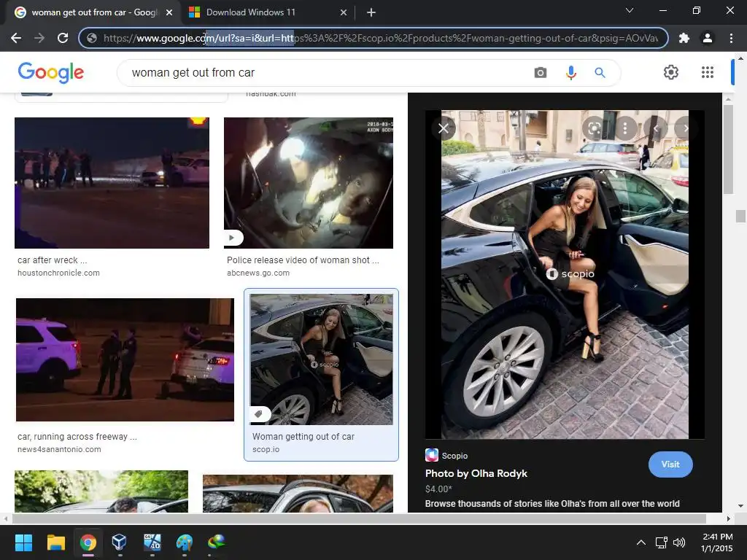Select Woman getting out of car thumbnail
Image resolution: width=747 pixels, height=560 pixels.
click(322, 359)
